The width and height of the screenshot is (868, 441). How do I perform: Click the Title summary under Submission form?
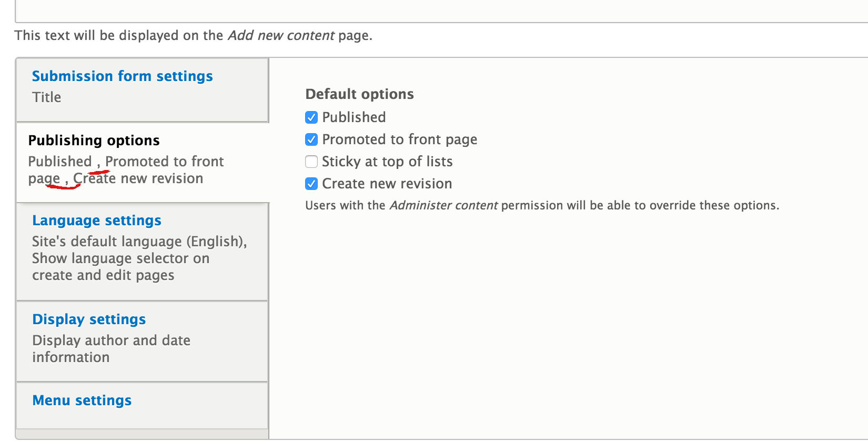click(47, 97)
